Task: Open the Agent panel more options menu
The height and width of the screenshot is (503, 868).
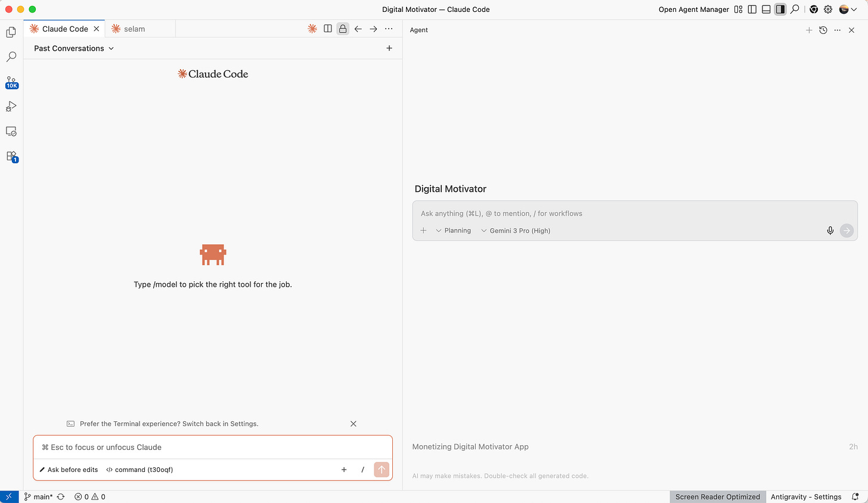Action: point(838,30)
